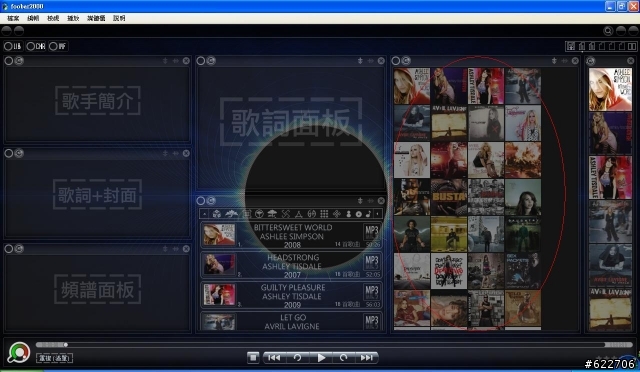
Task: Click the square frame icon in playlist toolbar
Action: (247, 214)
